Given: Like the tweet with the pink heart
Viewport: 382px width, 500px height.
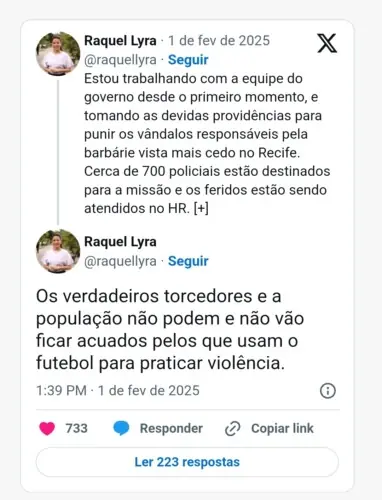Looking at the screenshot, I should pyautogui.click(x=47, y=428).
